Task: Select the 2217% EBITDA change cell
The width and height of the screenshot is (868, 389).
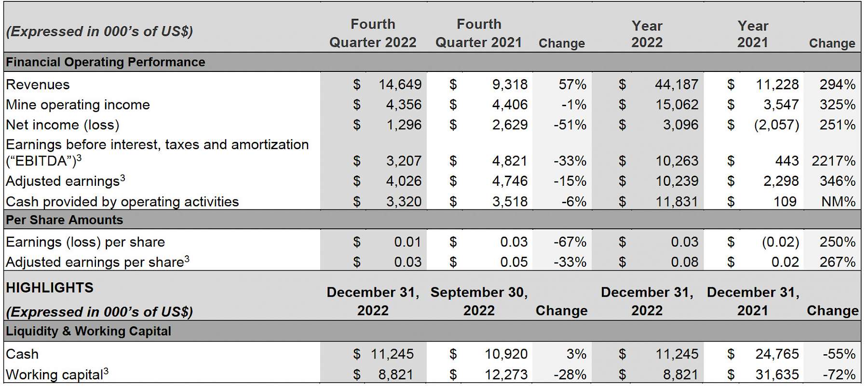Action: click(833, 161)
